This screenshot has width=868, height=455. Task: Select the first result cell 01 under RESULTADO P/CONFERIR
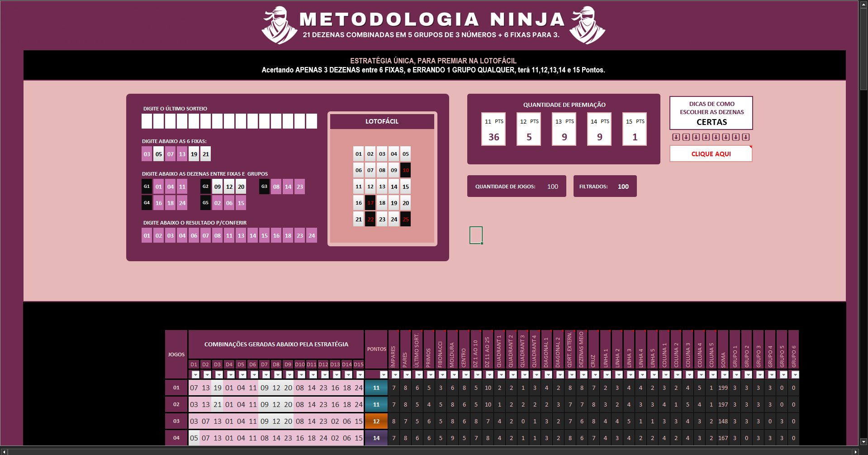tap(147, 235)
